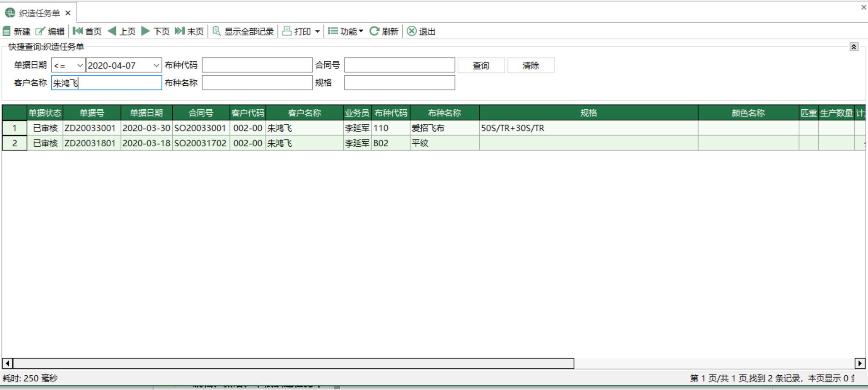Click the 新建 (new) toolbar icon
The image size is (868, 390).
pos(7,31)
